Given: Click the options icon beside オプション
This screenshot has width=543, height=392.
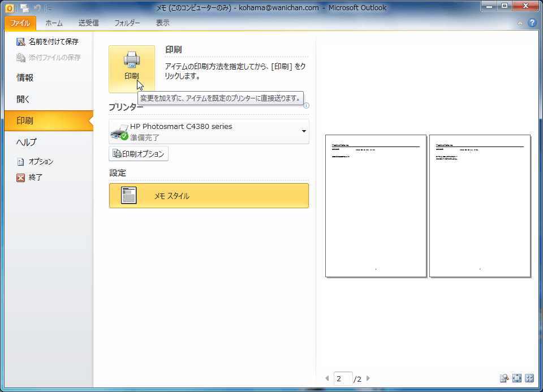Looking at the screenshot, I should (21, 162).
